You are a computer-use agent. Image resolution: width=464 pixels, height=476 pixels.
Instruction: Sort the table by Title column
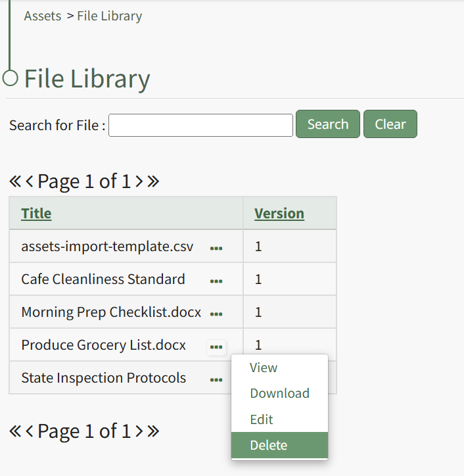36,214
